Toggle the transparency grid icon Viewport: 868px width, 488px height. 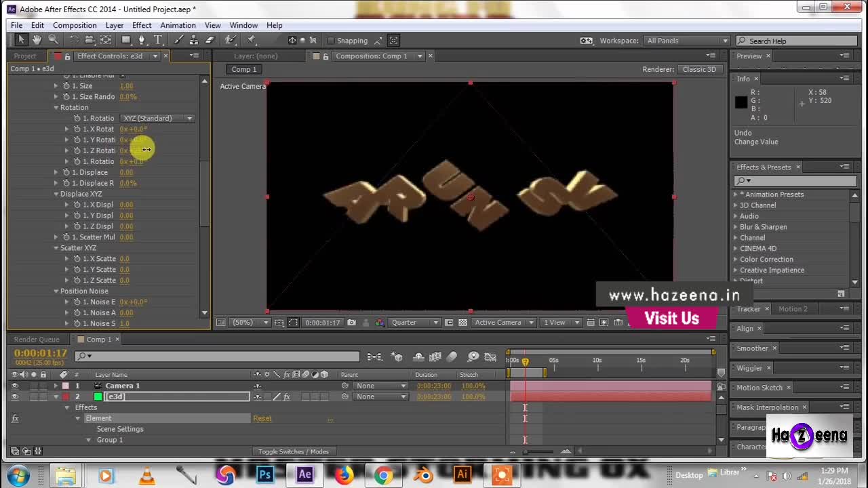[x=463, y=323]
